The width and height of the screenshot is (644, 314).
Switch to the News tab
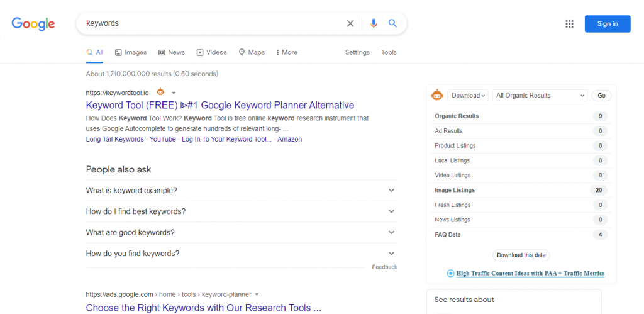172,53
